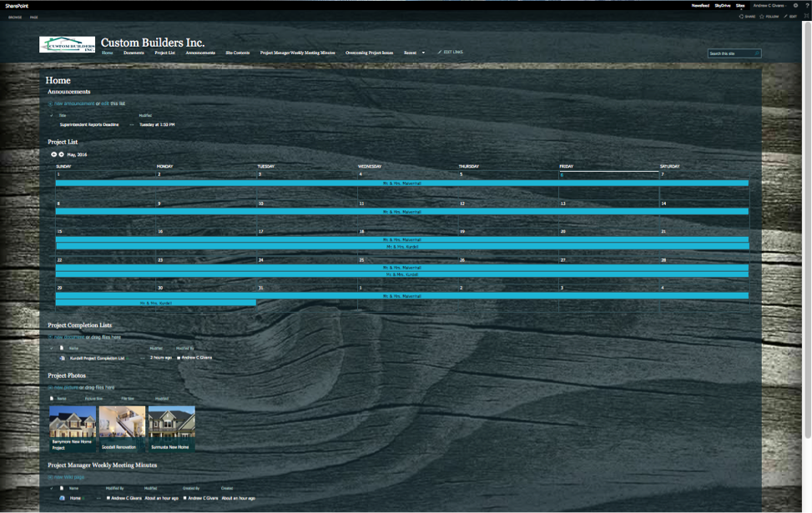Click the Edit page pencil icon
The width and height of the screenshot is (812, 513).
[785, 17]
